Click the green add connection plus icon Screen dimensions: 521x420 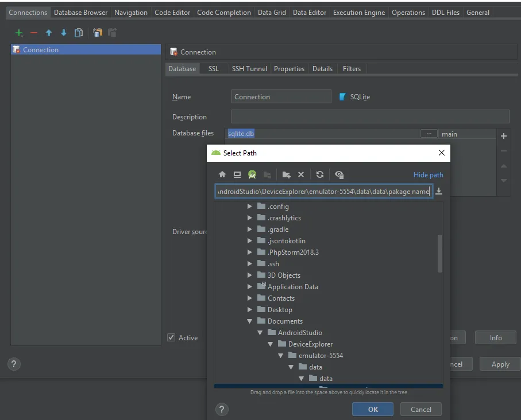(19, 33)
